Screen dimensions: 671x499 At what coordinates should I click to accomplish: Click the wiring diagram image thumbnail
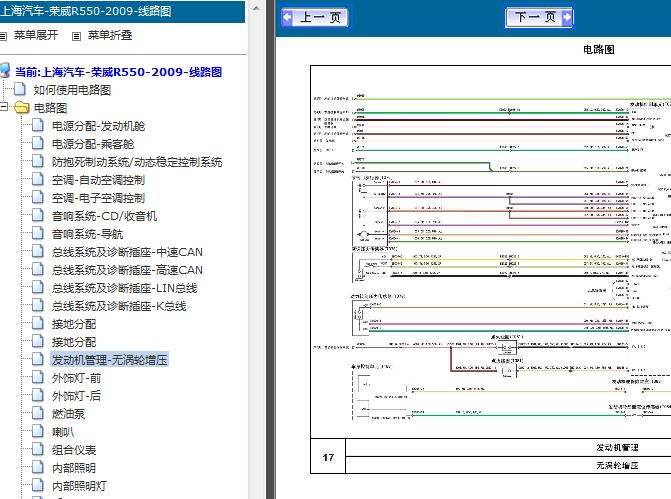[x=490, y=252]
